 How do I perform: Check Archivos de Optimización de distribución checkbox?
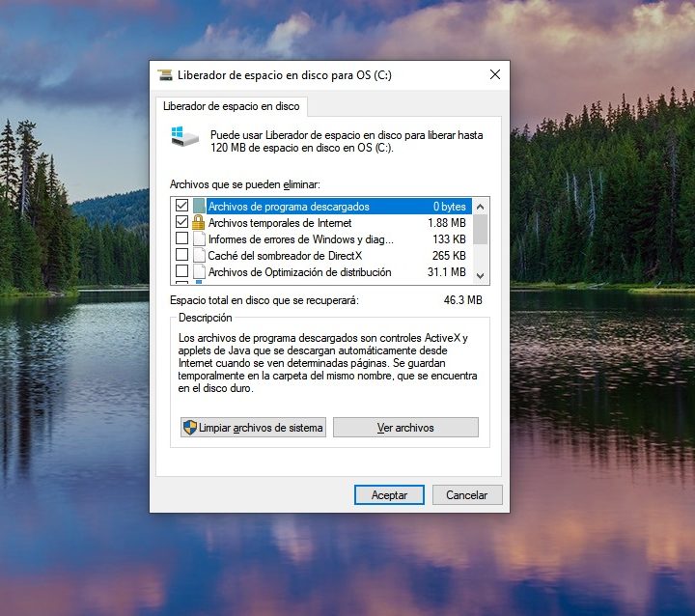(181, 271)
